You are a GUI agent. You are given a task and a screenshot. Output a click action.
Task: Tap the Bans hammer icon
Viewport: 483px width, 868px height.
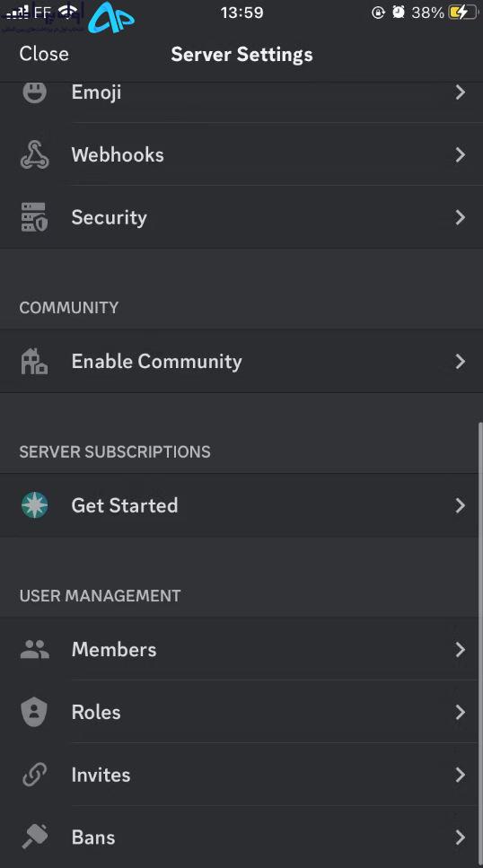34,837
